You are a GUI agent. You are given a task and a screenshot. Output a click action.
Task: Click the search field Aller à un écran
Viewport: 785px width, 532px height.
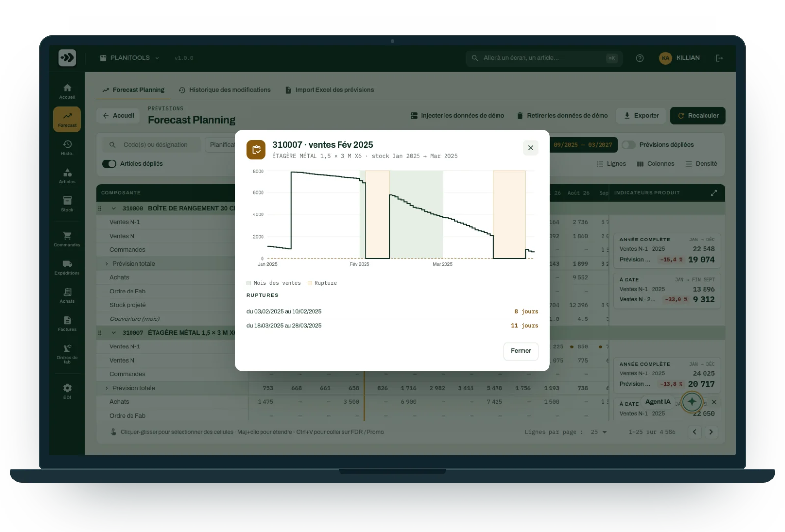click(544, 58)
